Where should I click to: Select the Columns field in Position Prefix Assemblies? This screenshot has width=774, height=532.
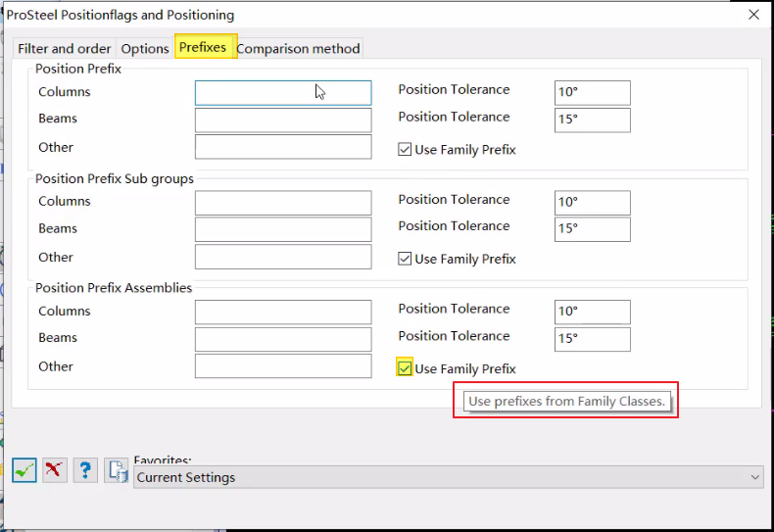(283, 313)
